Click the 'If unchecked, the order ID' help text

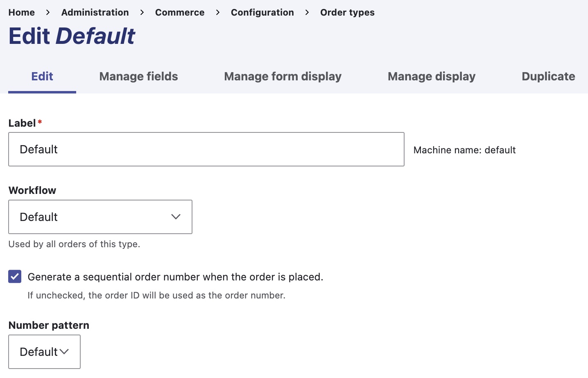pyautogui.click(x=156, y=295)
